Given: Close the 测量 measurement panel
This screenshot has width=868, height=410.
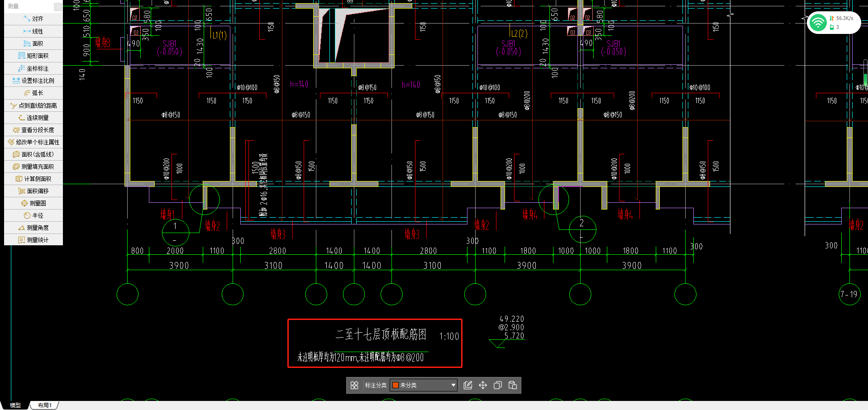Looking at the screenshot, I should 58,6.
